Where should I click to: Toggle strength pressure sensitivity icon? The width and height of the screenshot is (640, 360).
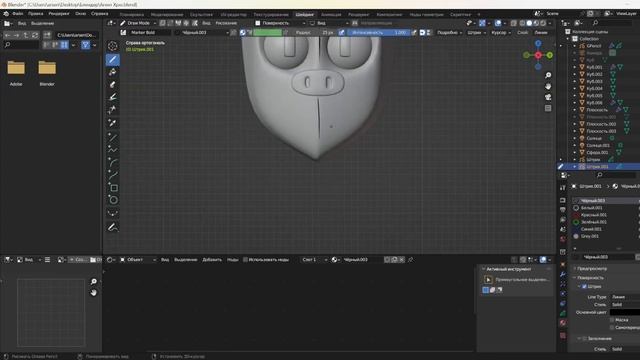point(413,32)
